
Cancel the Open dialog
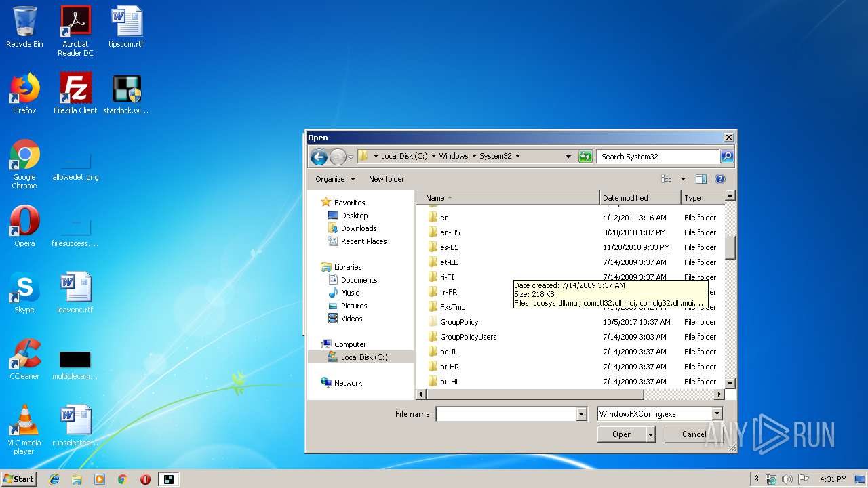coord(694,434)
